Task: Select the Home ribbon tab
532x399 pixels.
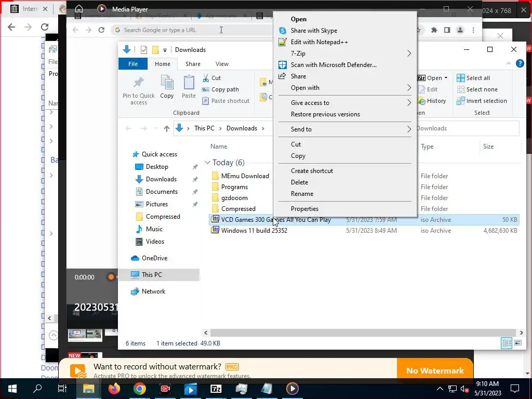Action: [163, 64]
